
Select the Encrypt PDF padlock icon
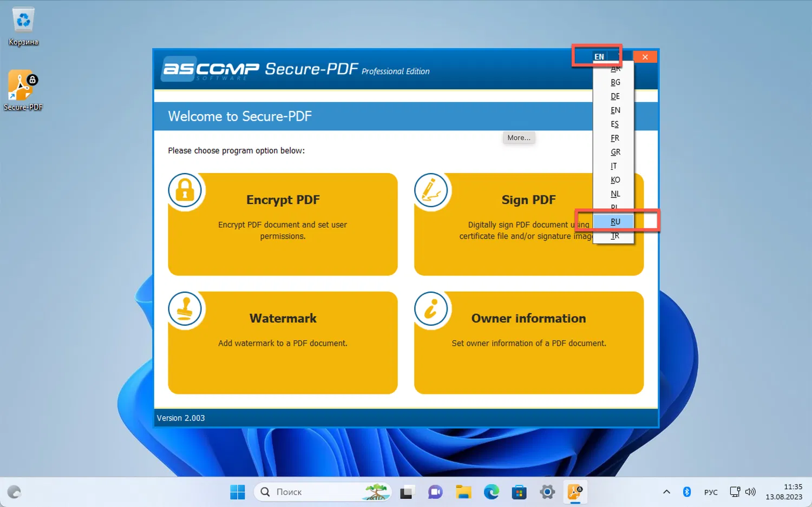tap(185, 190)
